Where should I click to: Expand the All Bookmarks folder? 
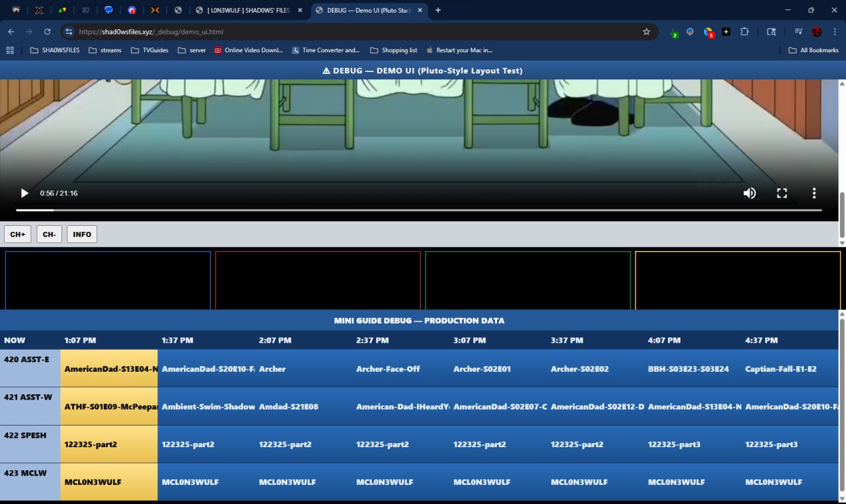point(813,50)
